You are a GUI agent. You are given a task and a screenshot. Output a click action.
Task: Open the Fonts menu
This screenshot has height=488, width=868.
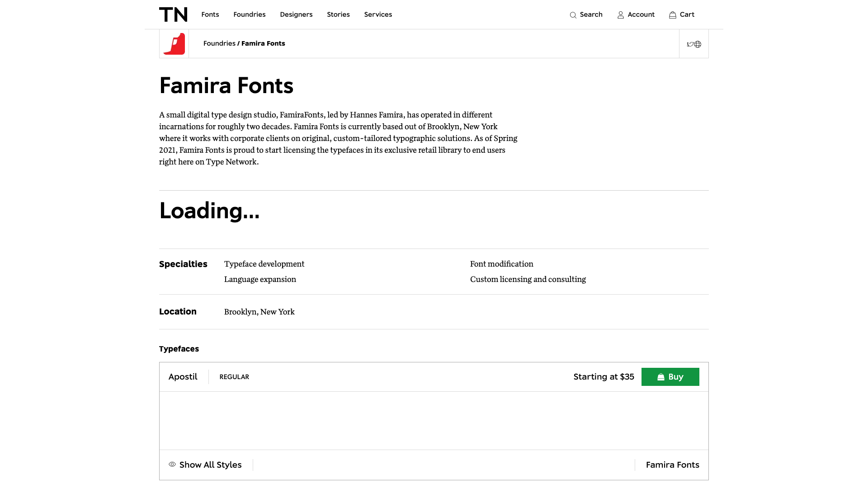click(210, 14)
